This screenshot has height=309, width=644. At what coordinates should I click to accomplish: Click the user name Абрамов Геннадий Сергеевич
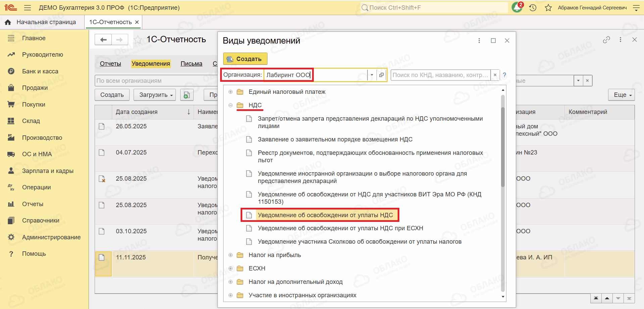coord(592,8)
